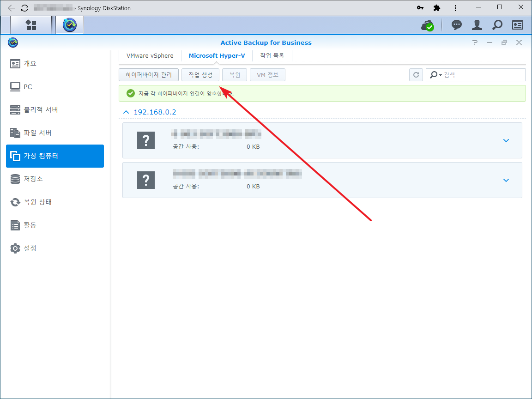Open the DSM widgets panel icon
The height and width of the screenshot is (399, 532).
(518, 25)
